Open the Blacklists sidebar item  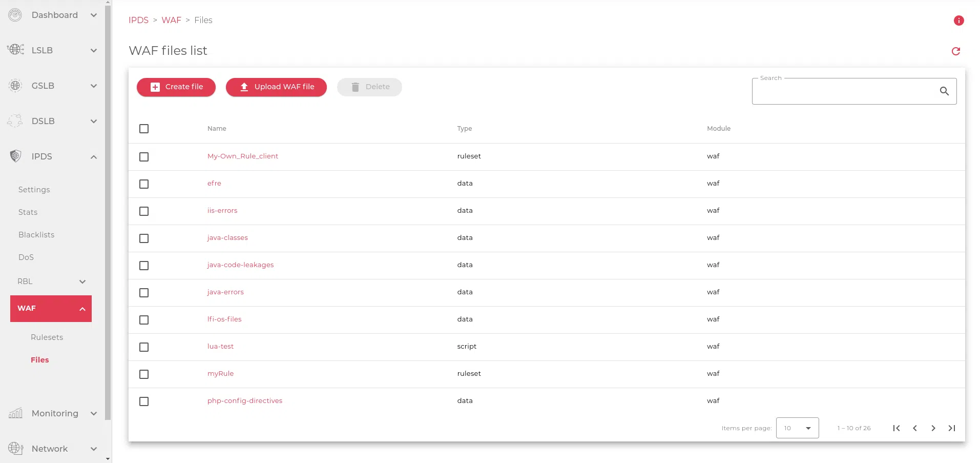pos(36,235)
